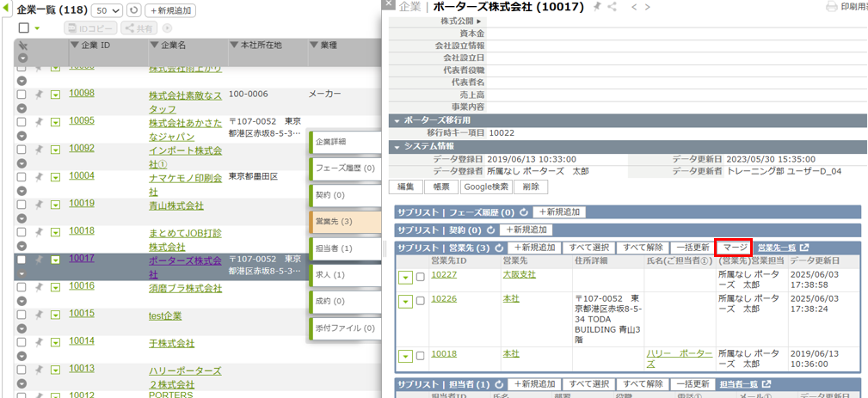Click the share icon in detail header
This screenshot has width=868, height=398.
(612, 7)
